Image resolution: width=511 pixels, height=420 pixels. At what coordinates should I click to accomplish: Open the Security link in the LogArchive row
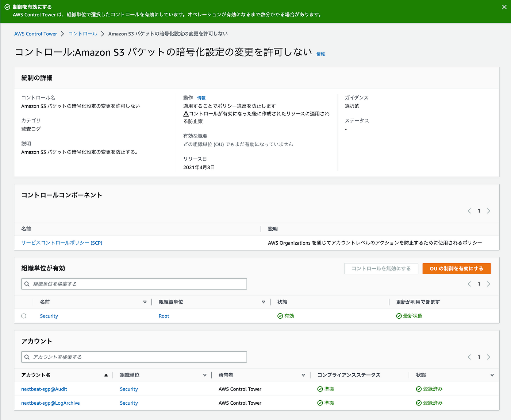(129, 403)
